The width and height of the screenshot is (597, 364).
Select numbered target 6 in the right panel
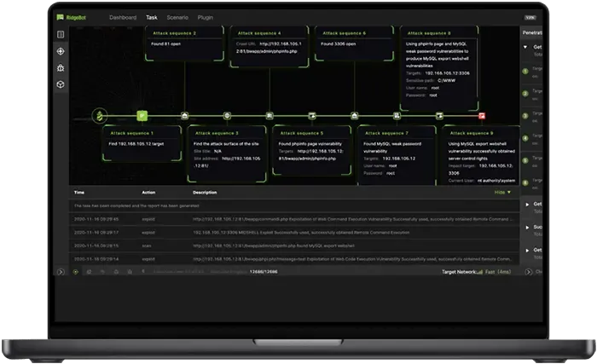pos(525,183)
